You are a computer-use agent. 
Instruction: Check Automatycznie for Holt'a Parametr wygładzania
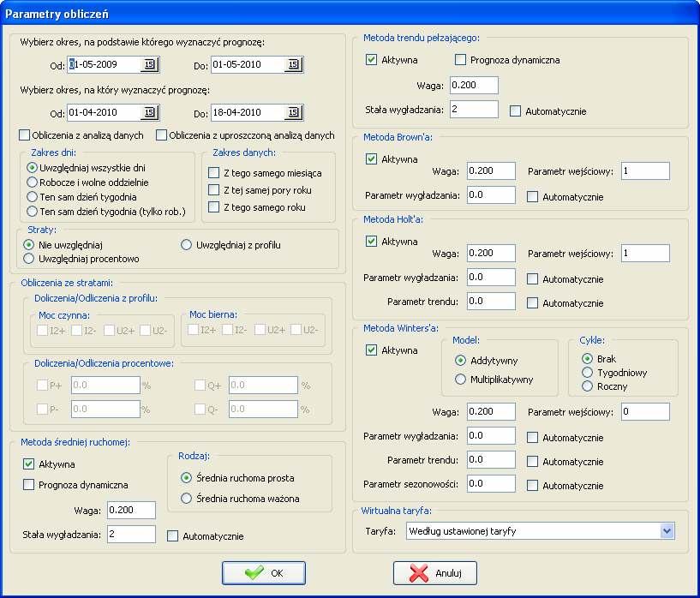point(532,279)
